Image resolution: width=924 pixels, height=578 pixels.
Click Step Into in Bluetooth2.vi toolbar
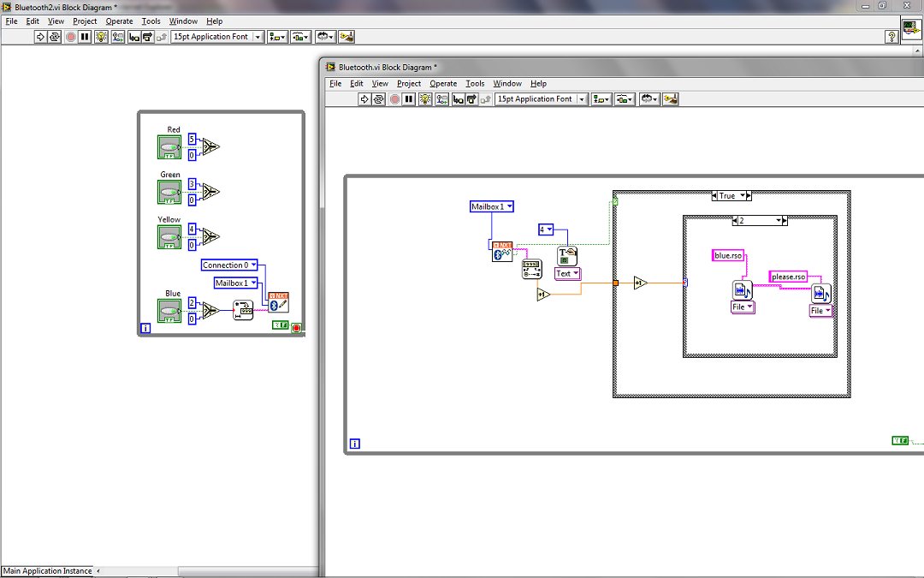[134, 37]
